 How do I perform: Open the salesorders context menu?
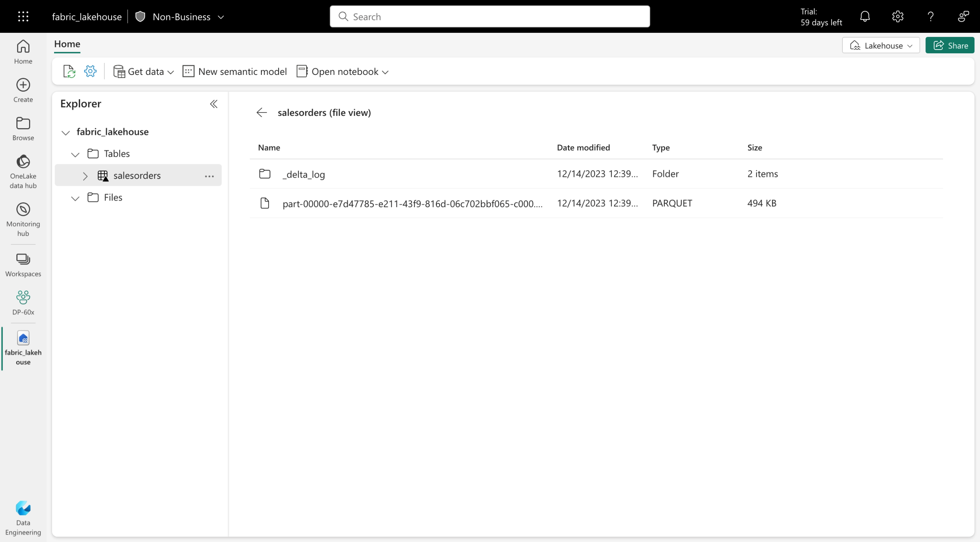(x=210, y=175)
